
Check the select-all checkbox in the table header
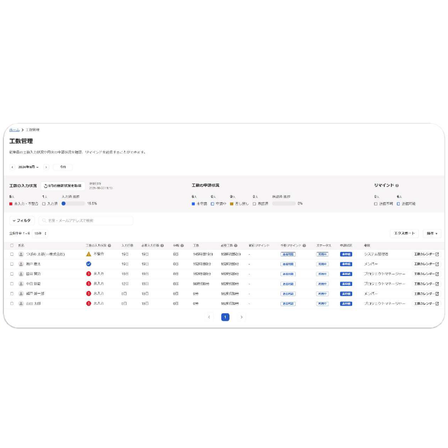pyautogui.click(x=12, y=245)
